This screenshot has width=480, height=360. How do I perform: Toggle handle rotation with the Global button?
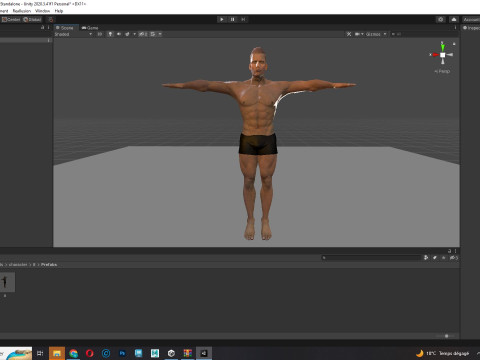(x=32, y=19)
